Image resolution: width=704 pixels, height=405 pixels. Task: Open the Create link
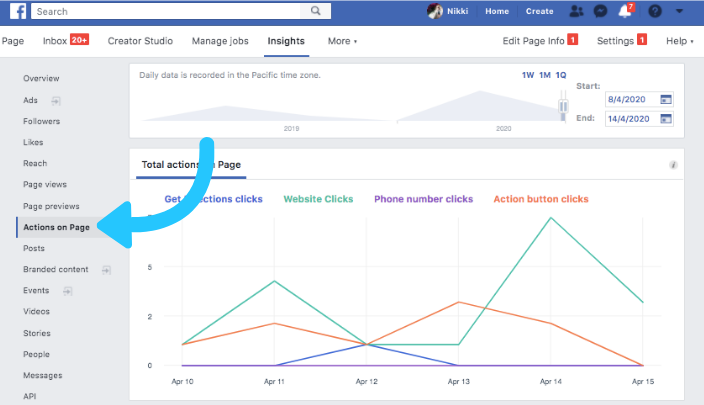(x=539, y=11)
